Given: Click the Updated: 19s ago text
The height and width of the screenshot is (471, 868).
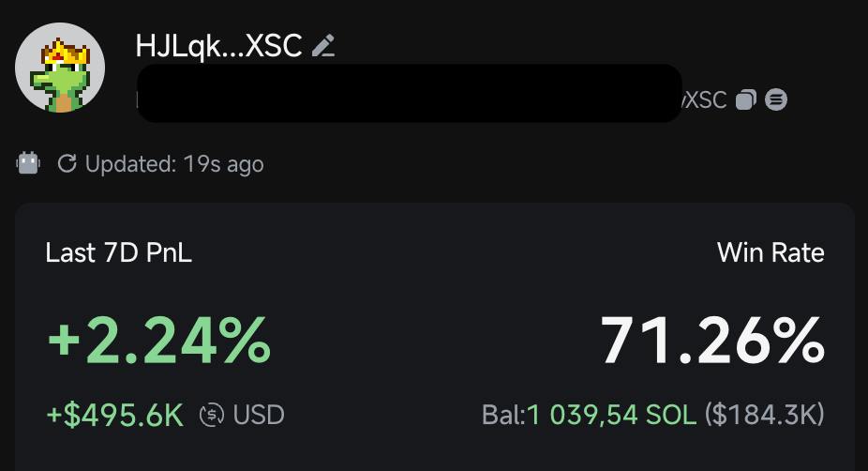Looking at the screenshot, I should point(174,164).
